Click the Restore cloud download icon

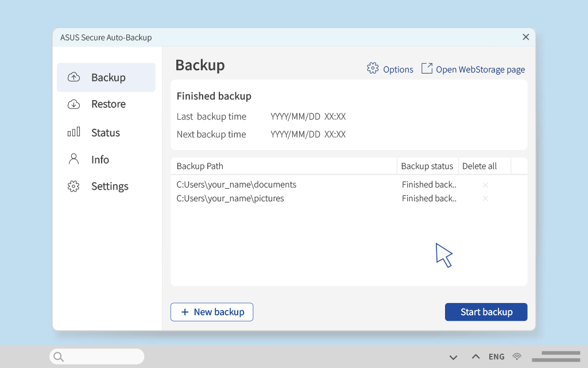[73, 104]
